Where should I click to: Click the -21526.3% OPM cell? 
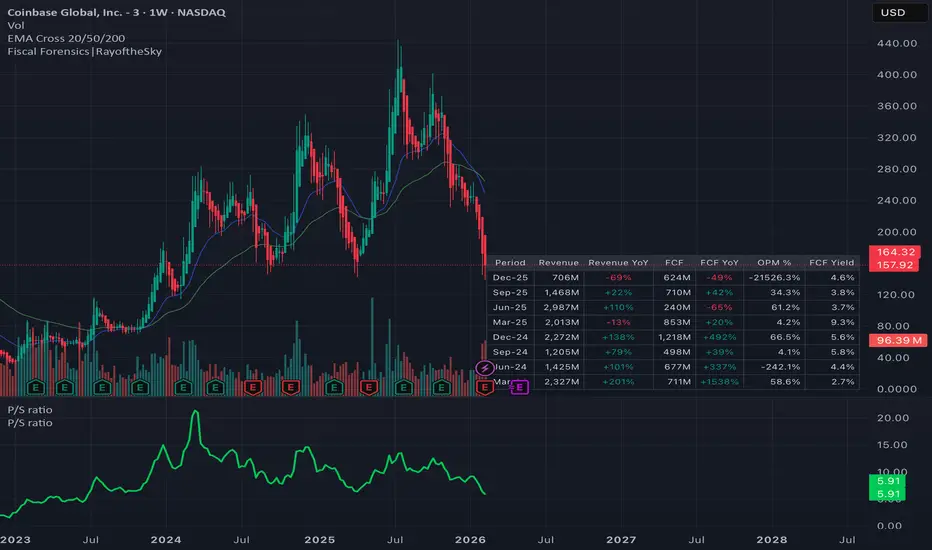(774, 278)
